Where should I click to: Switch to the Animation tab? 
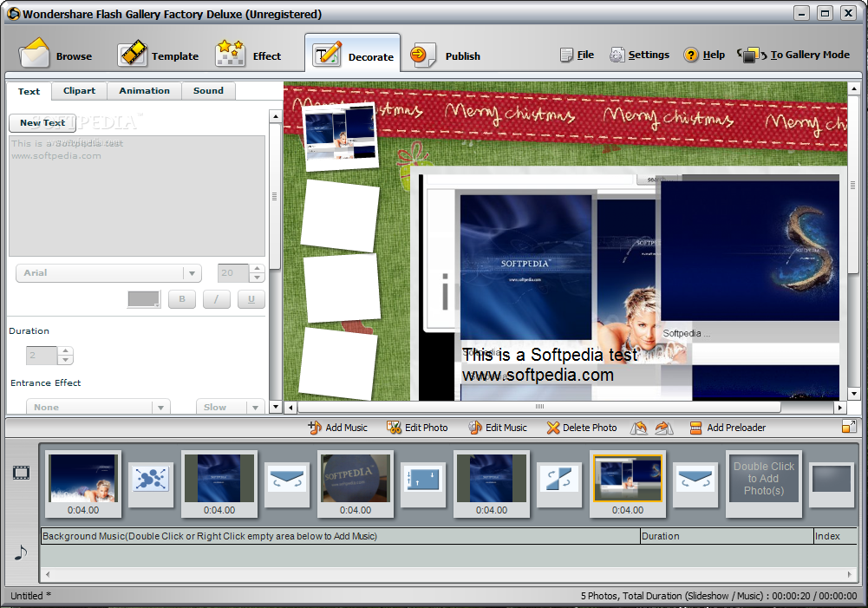point(145,91)
